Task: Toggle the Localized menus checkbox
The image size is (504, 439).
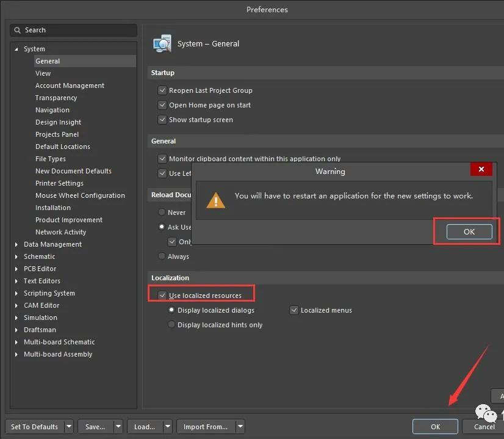Action: tap(294, 310)
